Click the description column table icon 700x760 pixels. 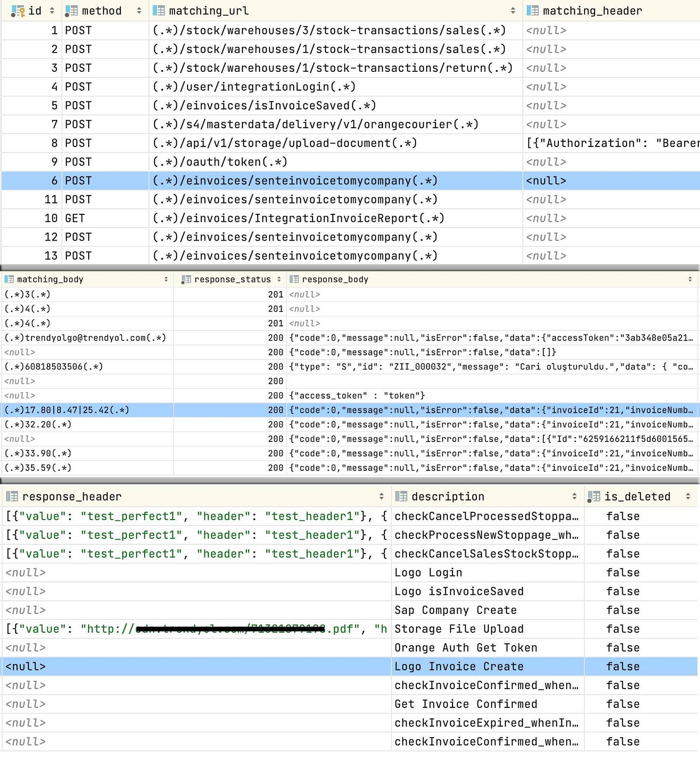point(401,496)
